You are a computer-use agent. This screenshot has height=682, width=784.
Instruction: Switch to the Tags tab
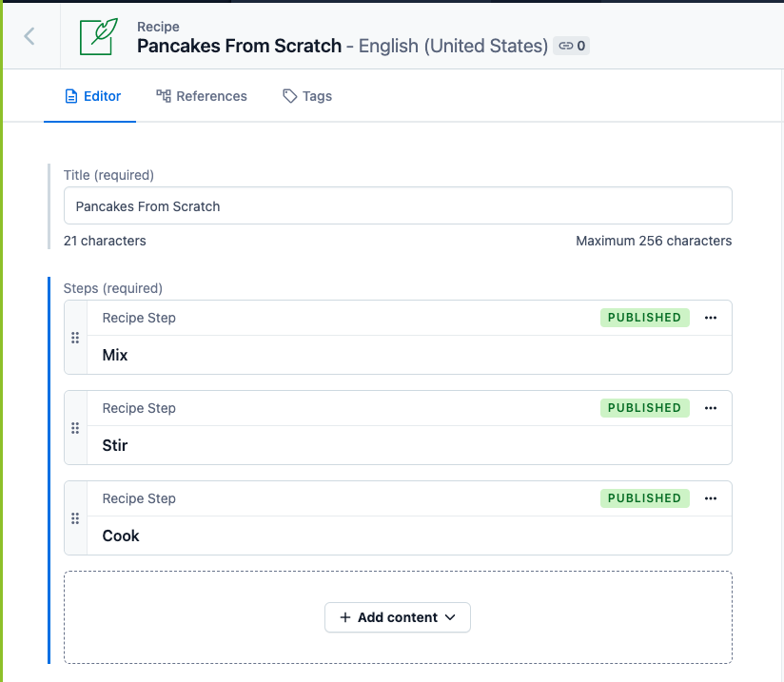tap(307, 96)
